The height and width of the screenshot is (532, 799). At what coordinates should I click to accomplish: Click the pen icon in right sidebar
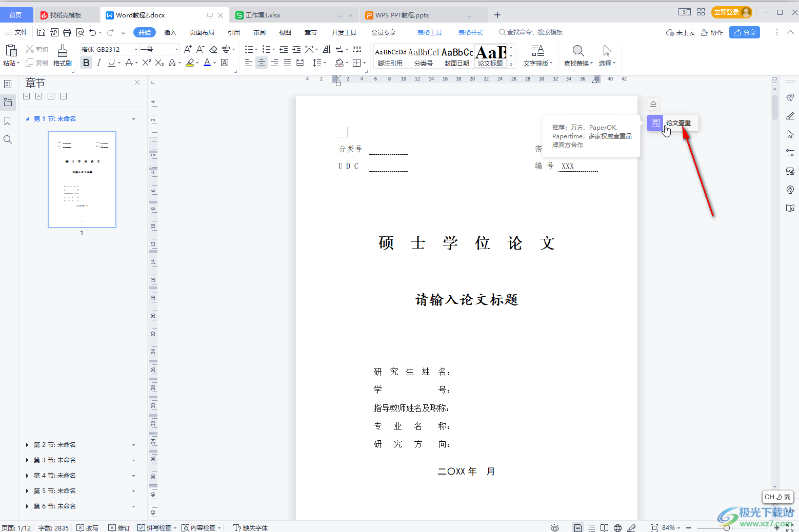pyautogui.click(x=790, y=116)
